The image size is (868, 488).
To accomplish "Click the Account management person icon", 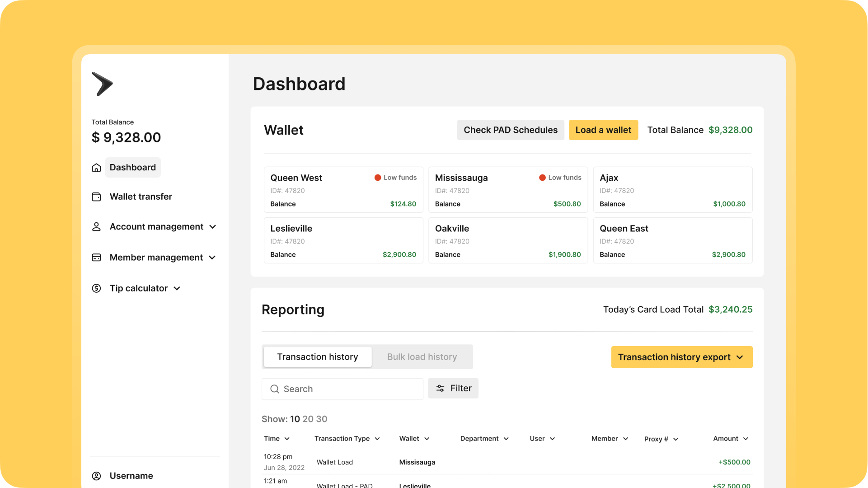I will [x=96, y=227].
